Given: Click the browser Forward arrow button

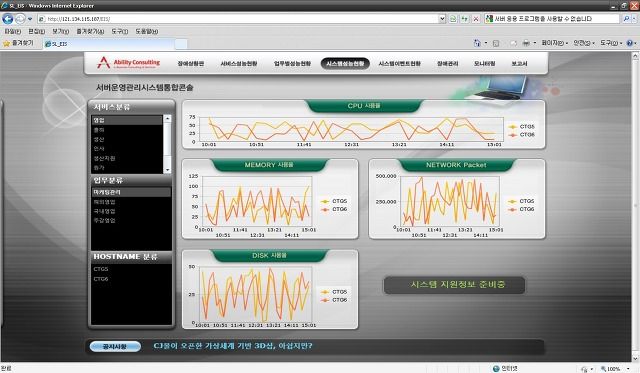Looking at the screenshot, I should coord(20,18).
